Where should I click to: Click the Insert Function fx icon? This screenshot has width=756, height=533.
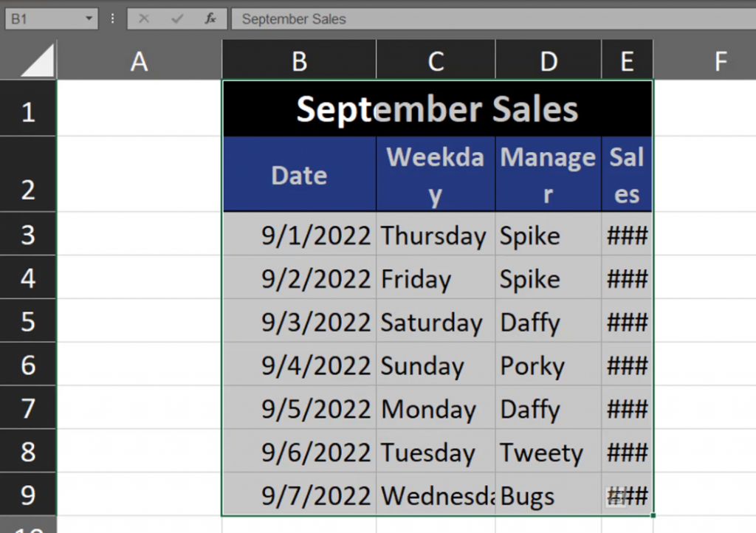[x=210, y=19]
